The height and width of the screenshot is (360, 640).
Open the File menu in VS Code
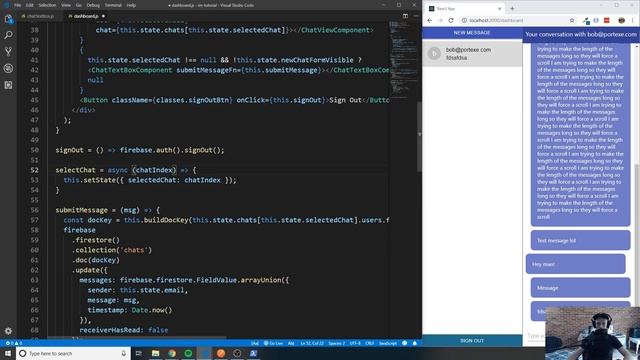[x=18, y=5]
